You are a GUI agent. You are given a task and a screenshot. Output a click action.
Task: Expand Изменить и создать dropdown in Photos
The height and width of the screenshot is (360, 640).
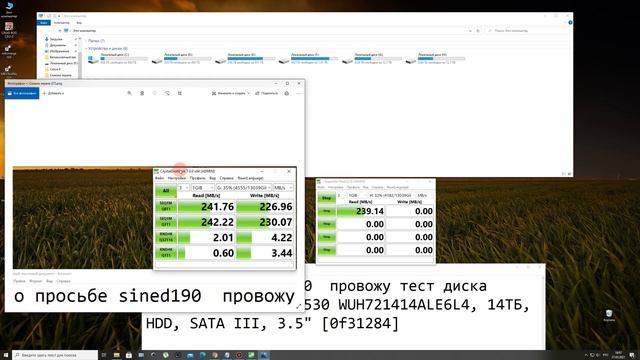(x=231, y=93)
